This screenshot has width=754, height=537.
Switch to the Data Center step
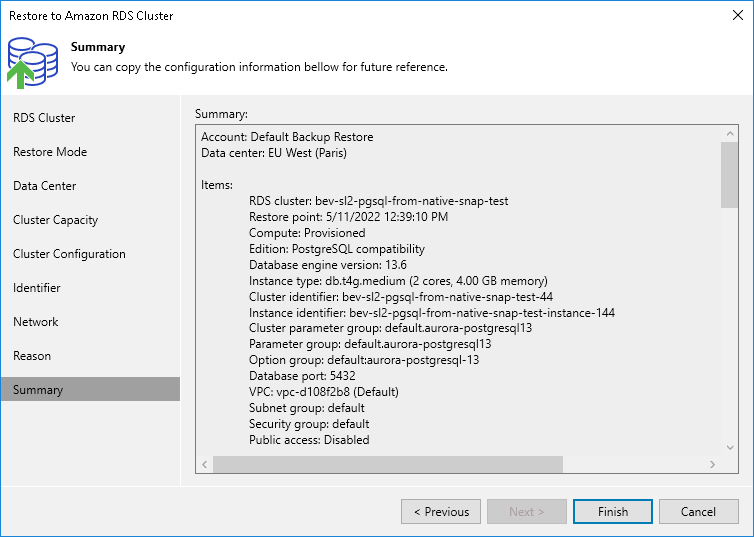tap(45, 186)
